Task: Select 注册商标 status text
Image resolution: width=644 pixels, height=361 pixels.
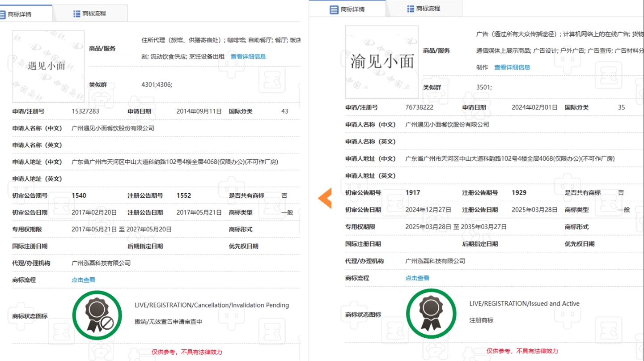Action: [x=481, y=320]
